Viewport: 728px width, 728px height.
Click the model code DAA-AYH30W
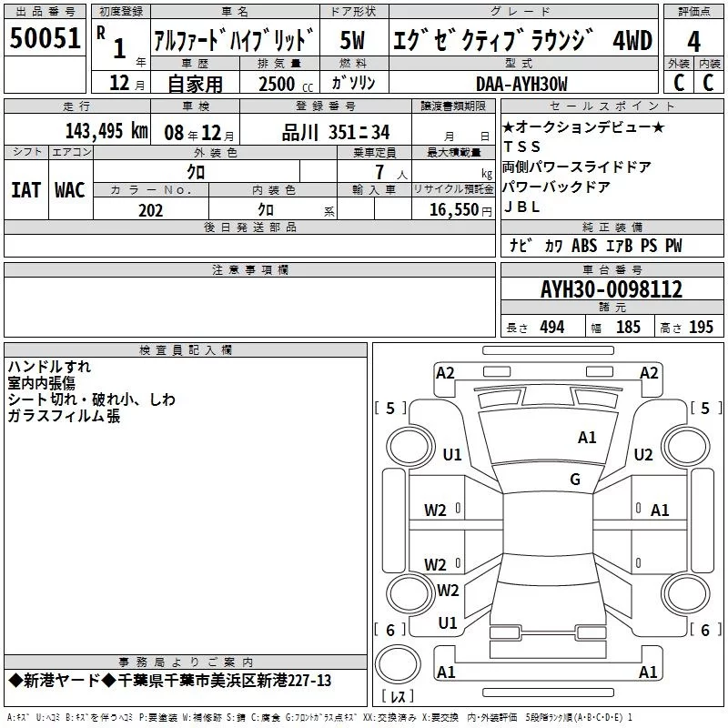click(x=521, y=84)
